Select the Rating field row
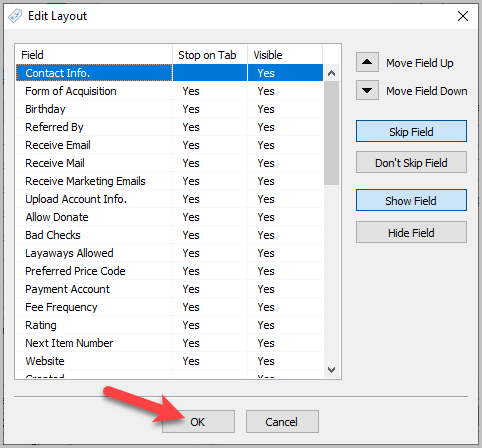482x448 pixels. (x=169, y=325)
